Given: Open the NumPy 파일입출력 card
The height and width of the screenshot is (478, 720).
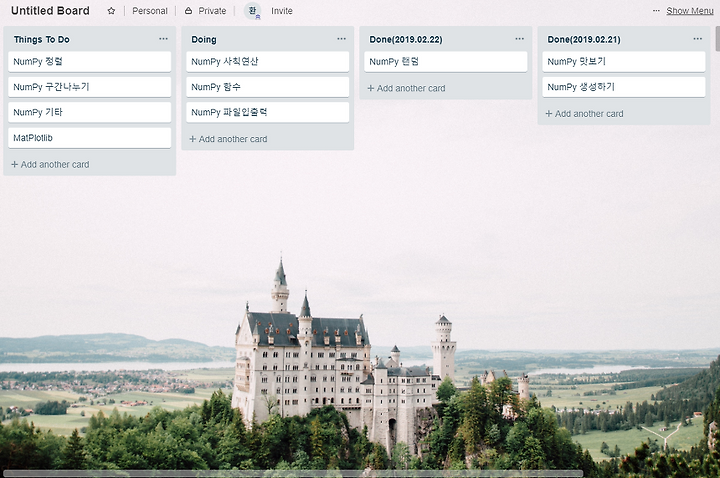Looking at the screenshot, I should pos(268,112).
